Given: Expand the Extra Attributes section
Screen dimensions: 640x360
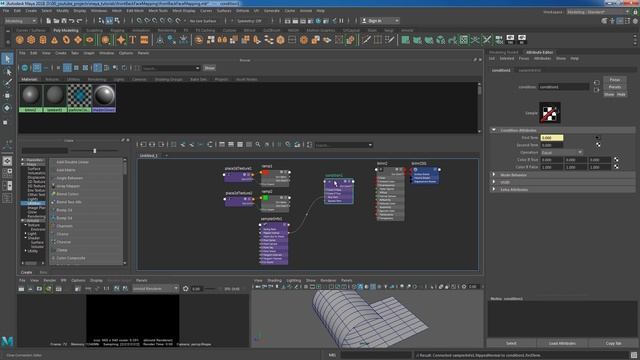Looking at the screenshot, I should (x=494, y=189).
